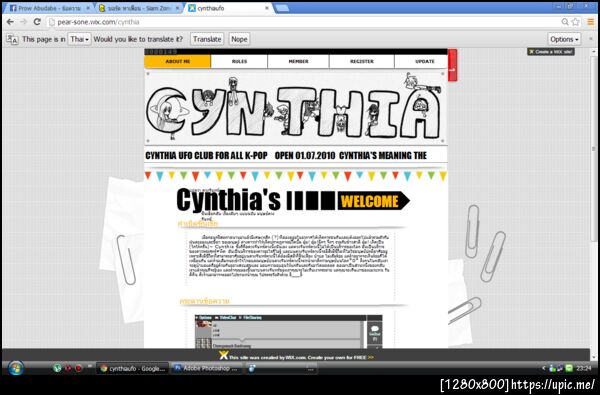The image size is (600, 395).
Task: Click the green tray icon beside the clock
Action: coord(569,368)
